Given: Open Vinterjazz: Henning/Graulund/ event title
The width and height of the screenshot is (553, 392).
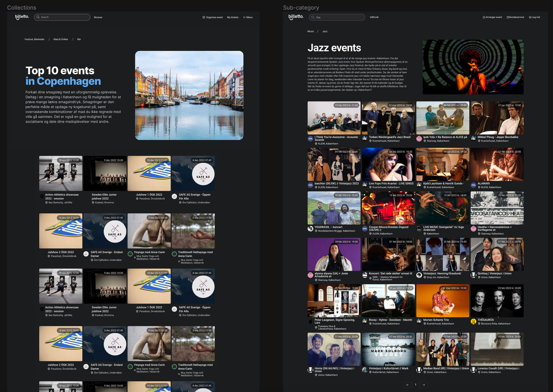Looking at the screenshot, I should point(442,273).
